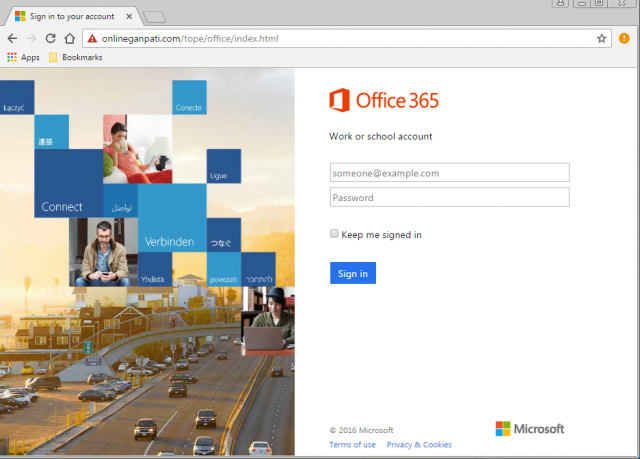
Task: Click the 'Ligue' tile
Action: point(224,166)
